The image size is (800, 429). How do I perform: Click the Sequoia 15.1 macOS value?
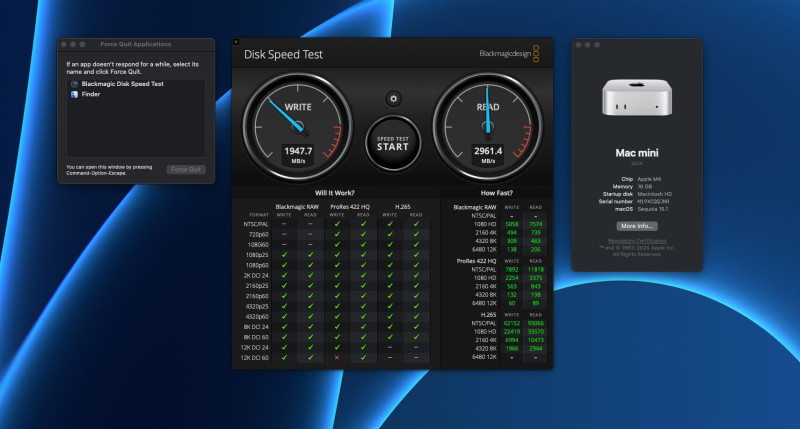(x=653, y=209)
